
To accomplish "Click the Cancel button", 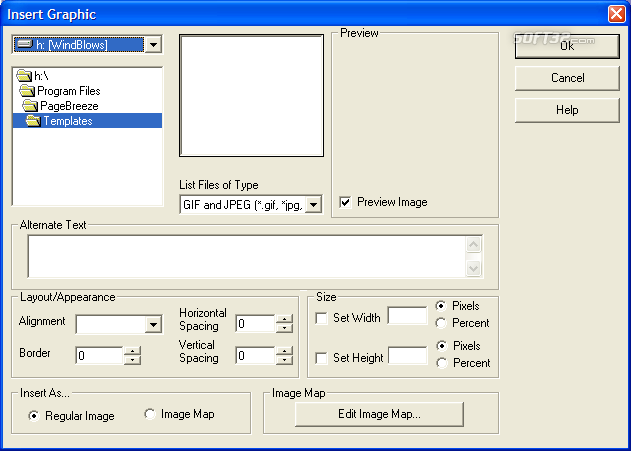I will pyautogui.click(x=567, y=78).
